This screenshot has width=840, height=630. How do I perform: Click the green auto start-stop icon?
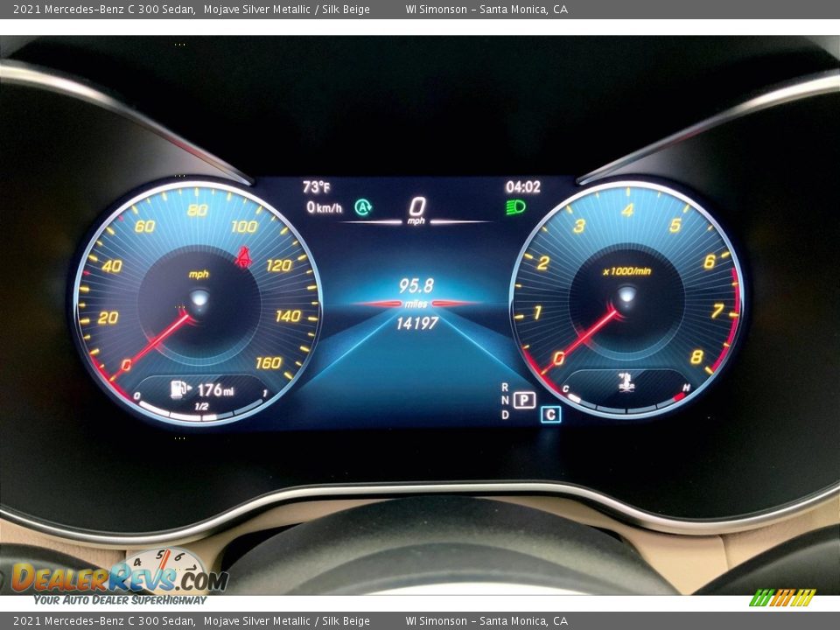(363, 207)
